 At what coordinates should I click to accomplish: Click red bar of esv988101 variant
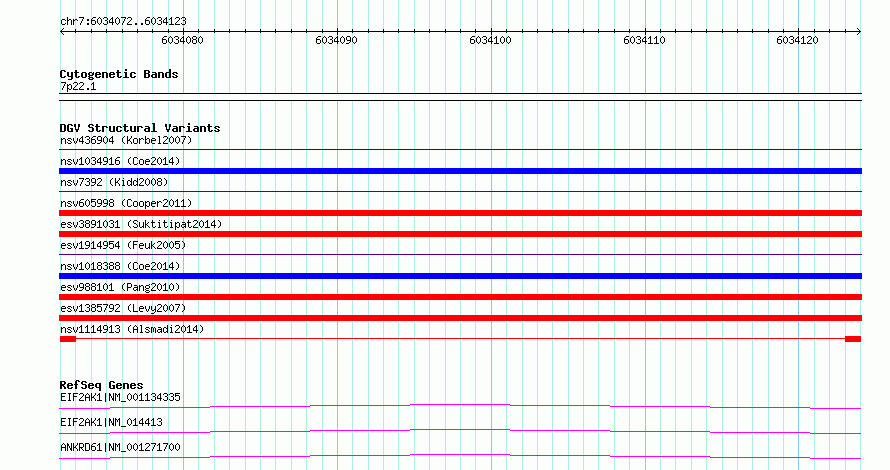coord(460,297)
